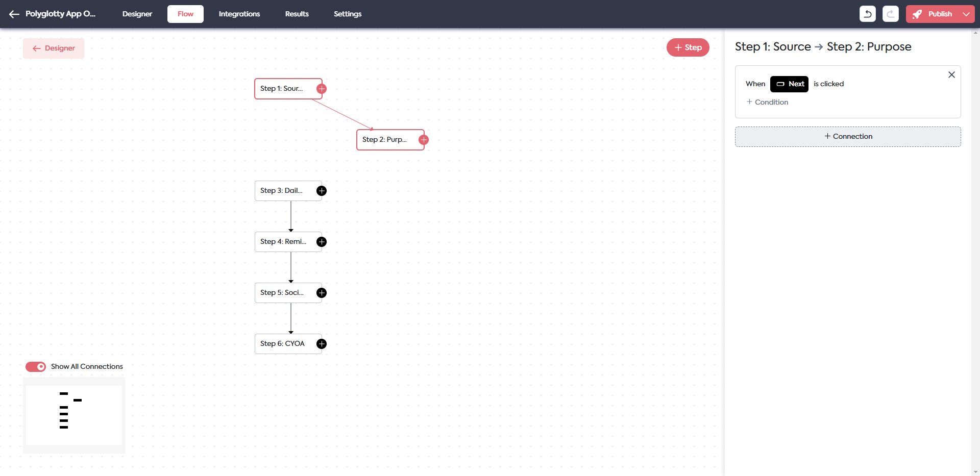Open the Settings tab

click(348, 14)
